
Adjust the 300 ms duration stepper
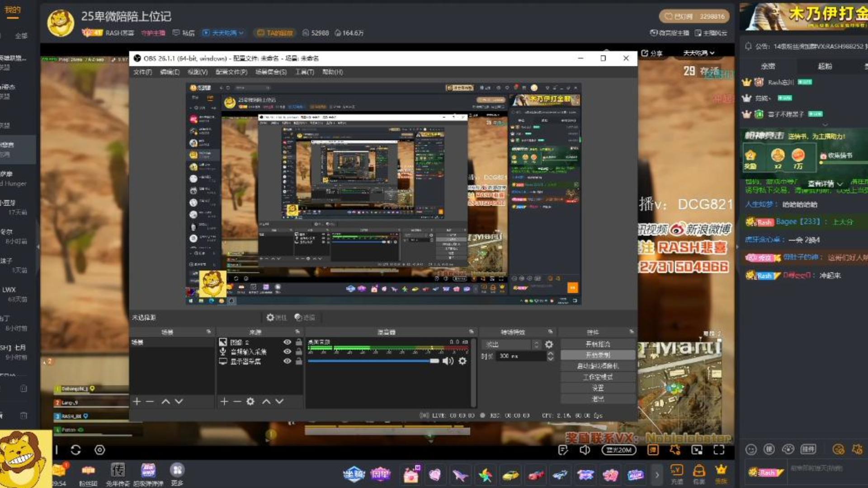click(x=550, y=356)
